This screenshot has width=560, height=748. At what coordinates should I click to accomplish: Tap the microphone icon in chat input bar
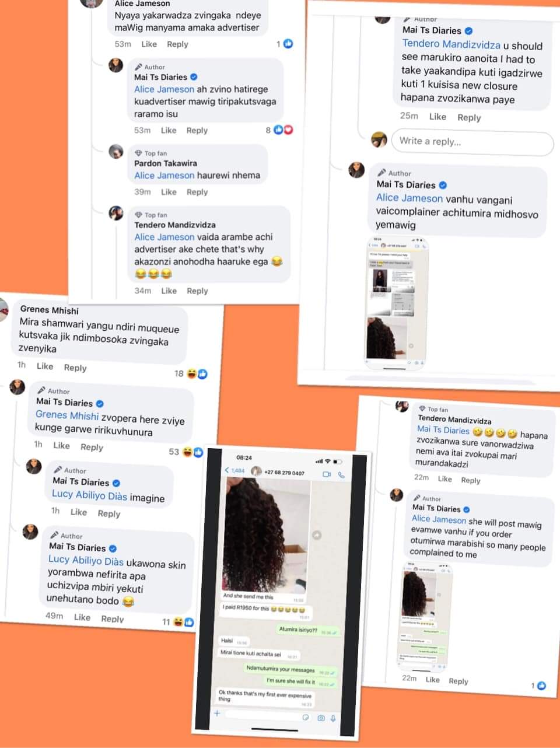[x=333, y=718]
